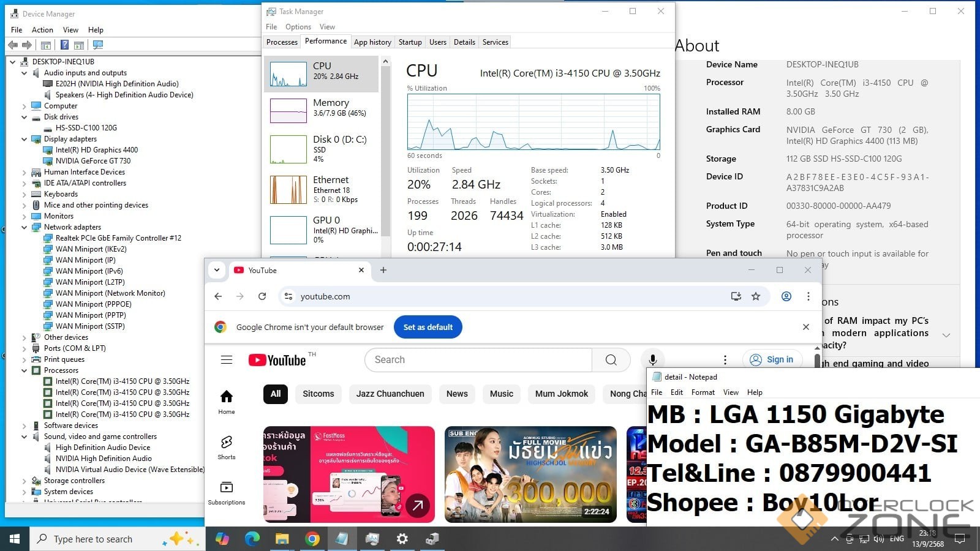The height and width of the screenshot is (551, 980).
Task: Open YouTube Shorts from the sidebar
Action: pos(227,447)
